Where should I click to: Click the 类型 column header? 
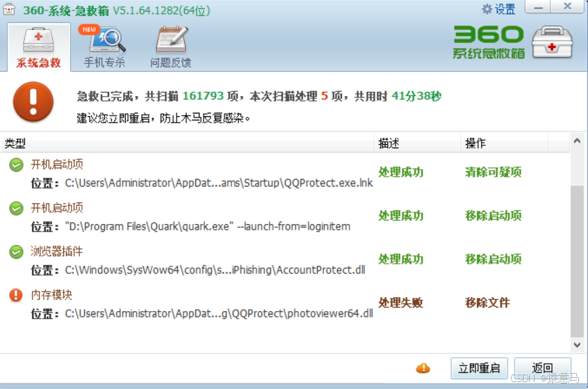(187, 143)
